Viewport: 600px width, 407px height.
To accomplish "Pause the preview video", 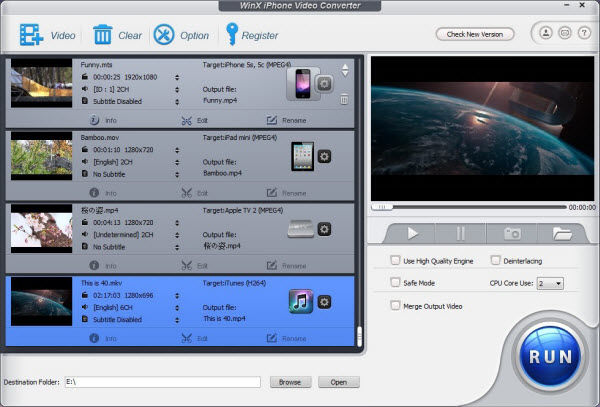I will [x=461, y=233].
